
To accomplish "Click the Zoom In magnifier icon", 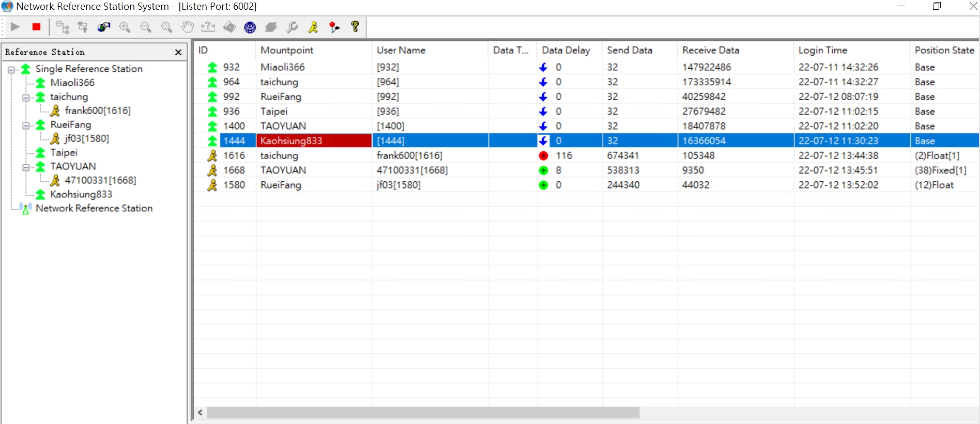I will [x=125, y=27].
